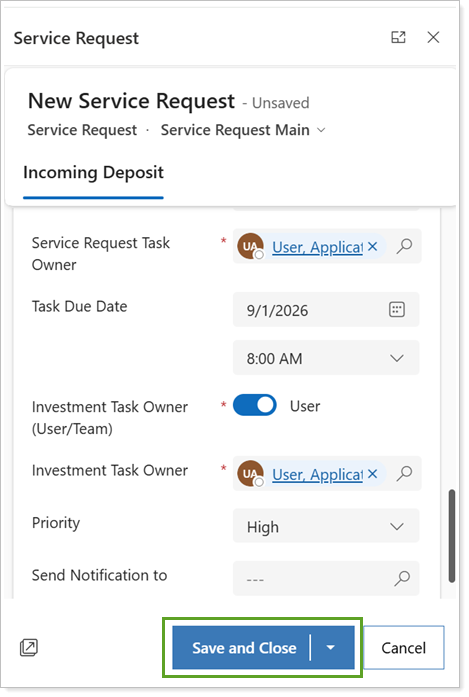The height and width of the screenshot is (697, 469).
Task: Close the Service Request panel
Action: coord(433,37)
